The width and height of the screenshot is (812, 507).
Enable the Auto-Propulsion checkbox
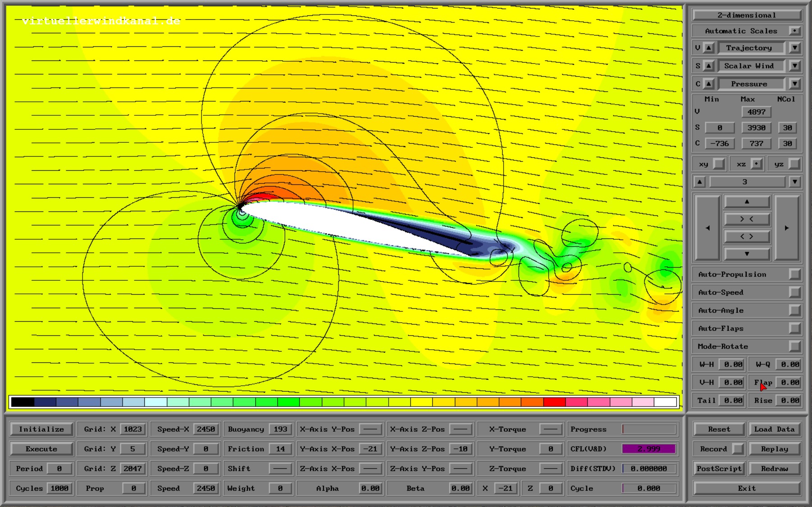(795, 274)
